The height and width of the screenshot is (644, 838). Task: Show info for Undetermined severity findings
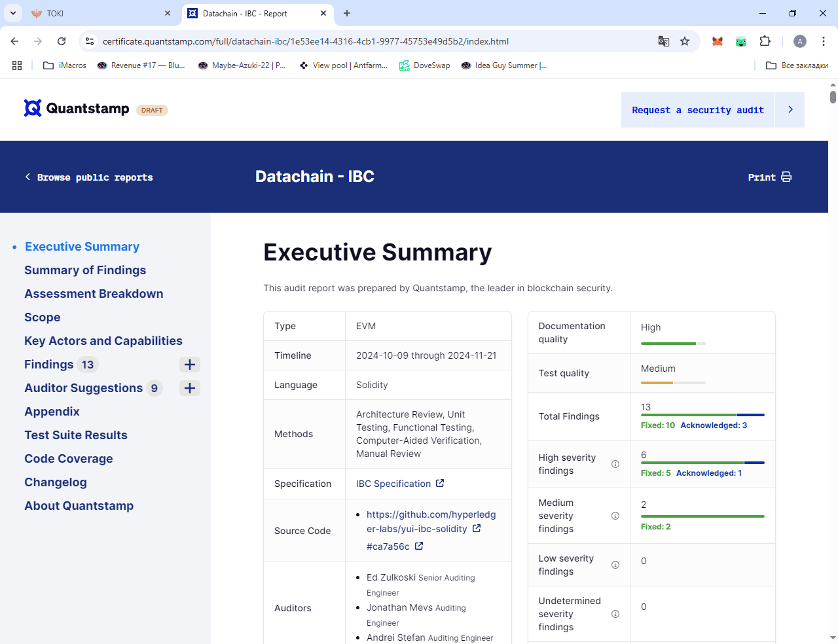(615, 614)
